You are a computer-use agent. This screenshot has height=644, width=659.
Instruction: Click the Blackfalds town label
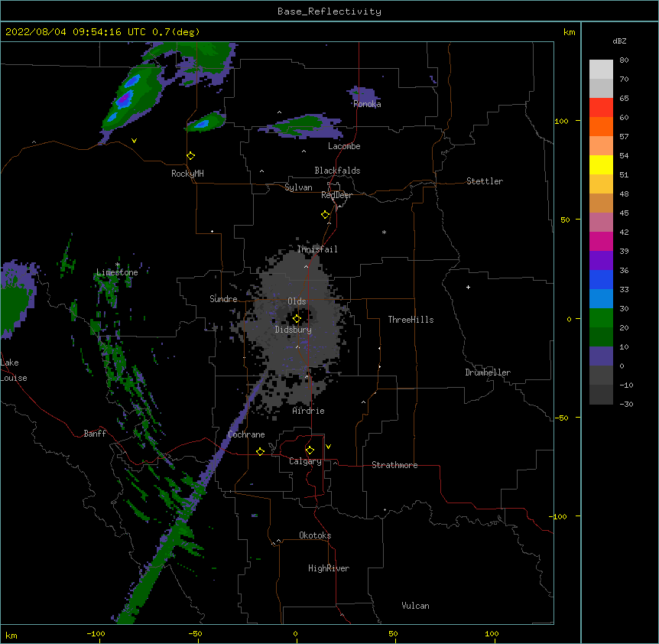(337, 171)
